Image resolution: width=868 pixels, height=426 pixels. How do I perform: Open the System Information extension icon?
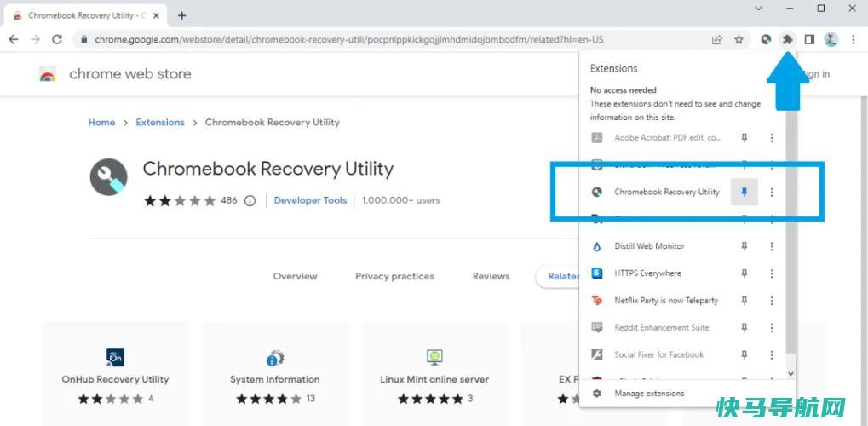274,358
